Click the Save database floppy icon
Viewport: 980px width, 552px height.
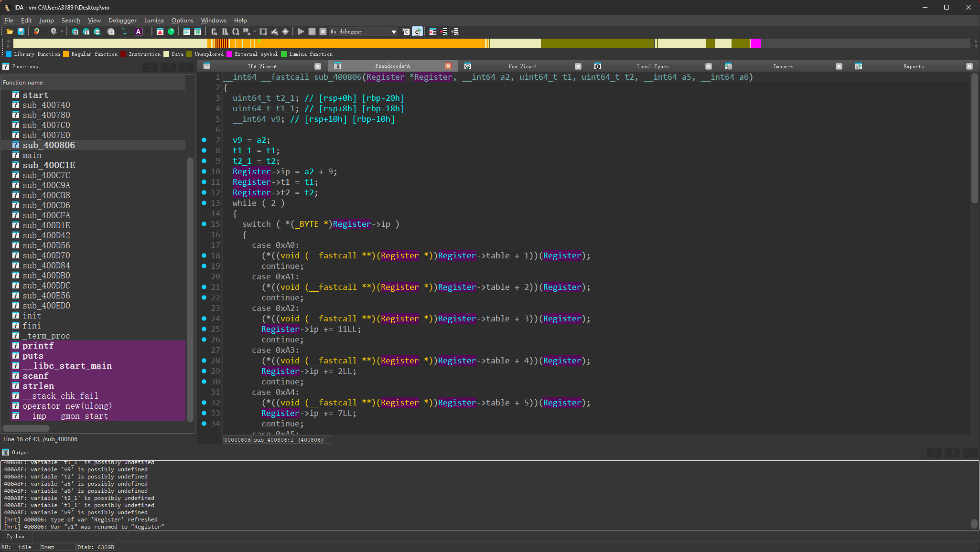[x=21, y=32]
